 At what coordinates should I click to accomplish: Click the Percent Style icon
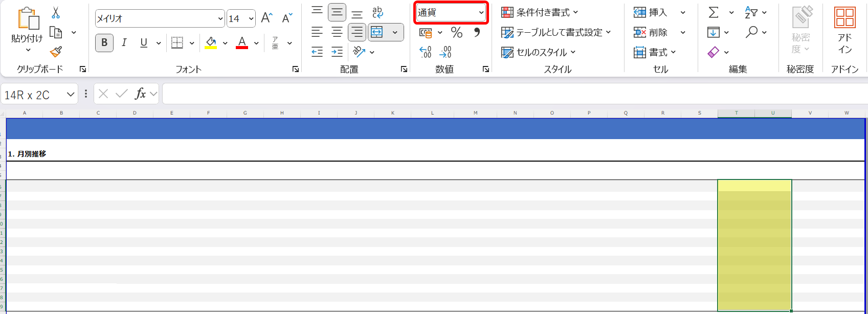[x=456, y=33]
